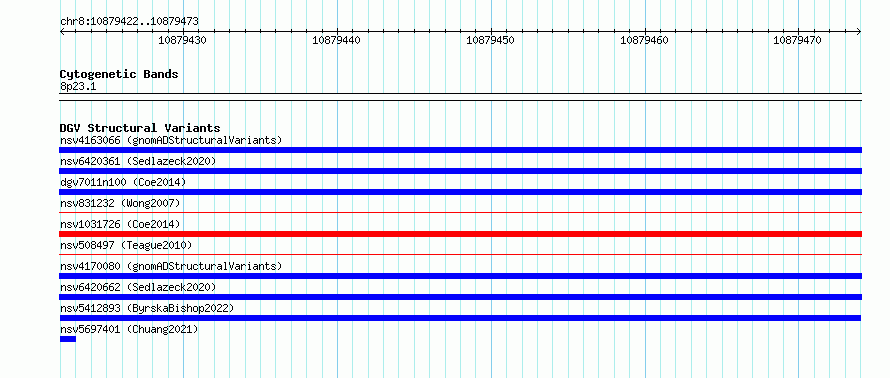Open nsv831232 (Wong2007) variant label
The height and width of the screenshot is (378, 890).
coord(120,203)
